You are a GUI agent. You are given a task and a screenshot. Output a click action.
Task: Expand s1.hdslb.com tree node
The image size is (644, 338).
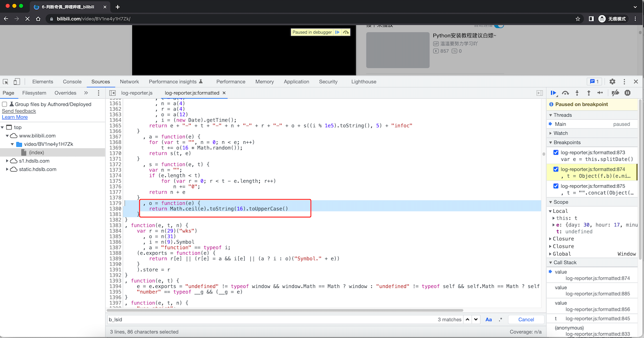tap(7, 161)
